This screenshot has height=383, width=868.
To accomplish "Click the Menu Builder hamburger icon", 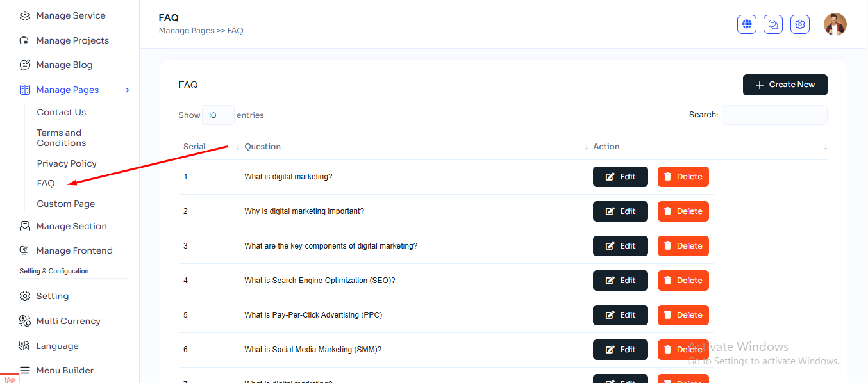I will click(25, 370).
